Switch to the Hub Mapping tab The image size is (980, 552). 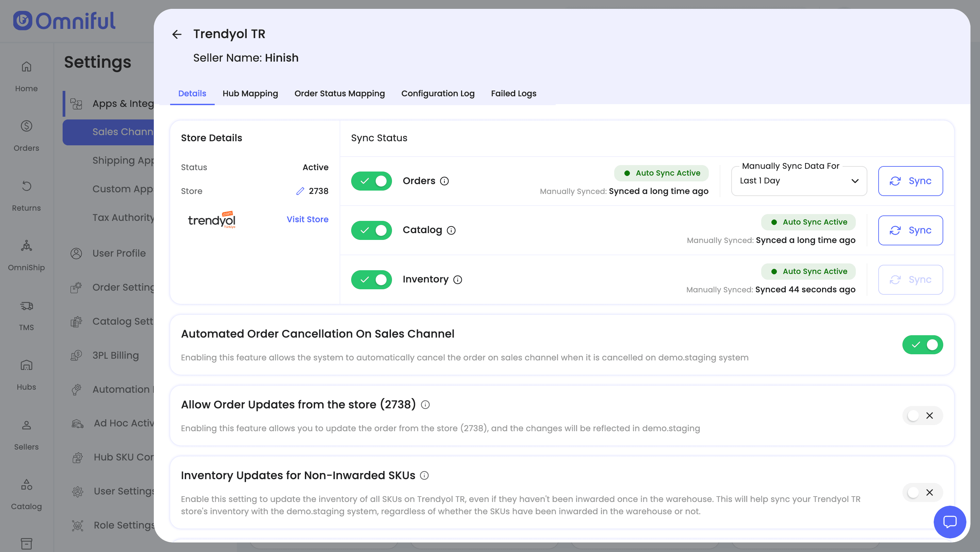(x=250, y=94)
